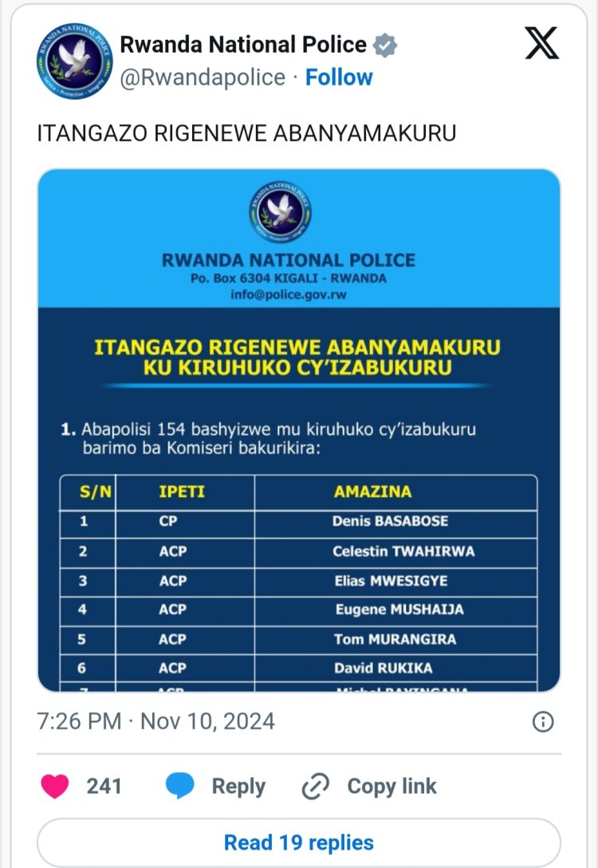
Task: Click the @Rwandapolice handle
Action: coord(203,77)
